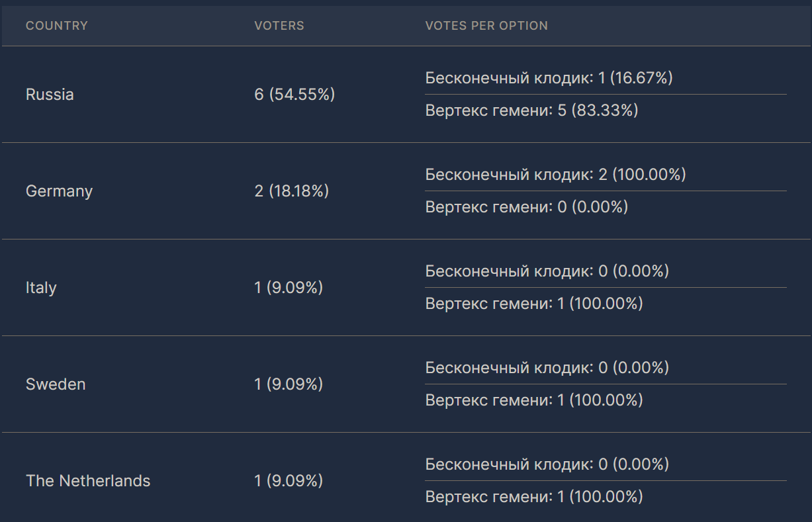Image resolution: width=812 pixels, height=522 pixels.
Task: Click the VOTES PER OPTION header
Action: point(486,26)
